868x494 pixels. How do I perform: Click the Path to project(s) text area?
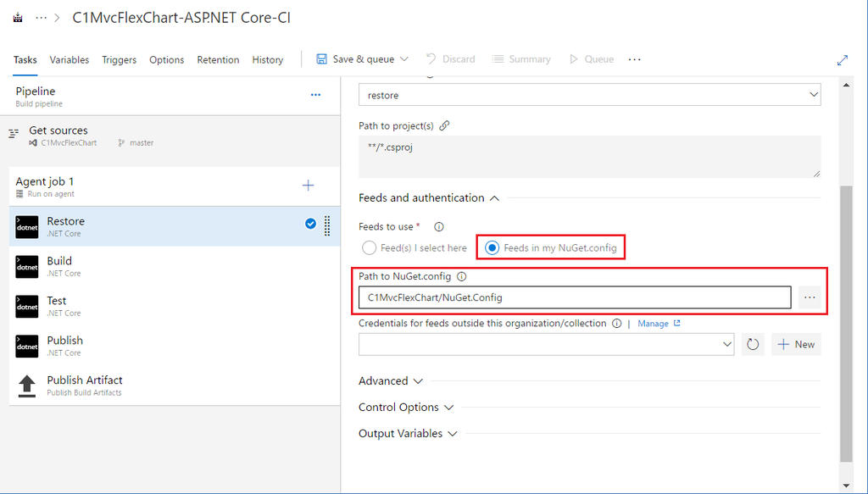[590, 157]
